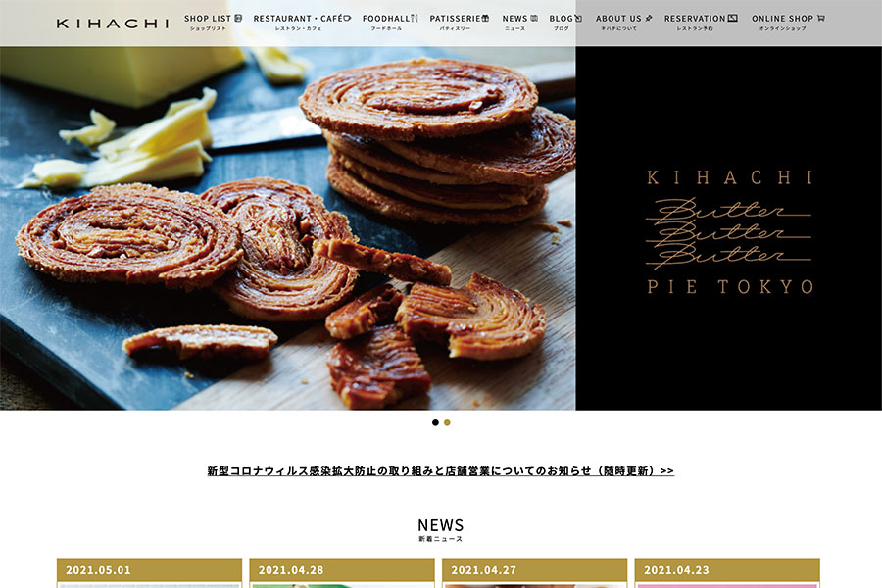
Task: Open the Restaurant · Café menu item
Action: click(x=302, y=22)
